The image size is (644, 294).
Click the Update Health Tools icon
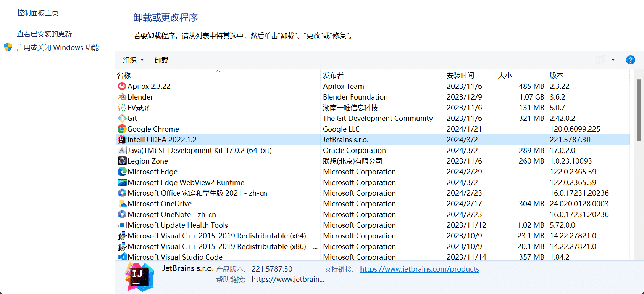[x=122, y=225]
